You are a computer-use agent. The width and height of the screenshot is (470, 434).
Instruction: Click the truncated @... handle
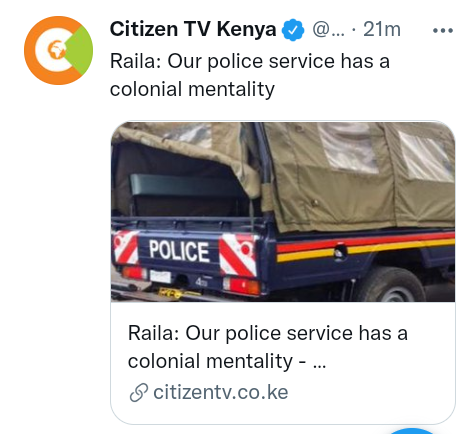328,30
